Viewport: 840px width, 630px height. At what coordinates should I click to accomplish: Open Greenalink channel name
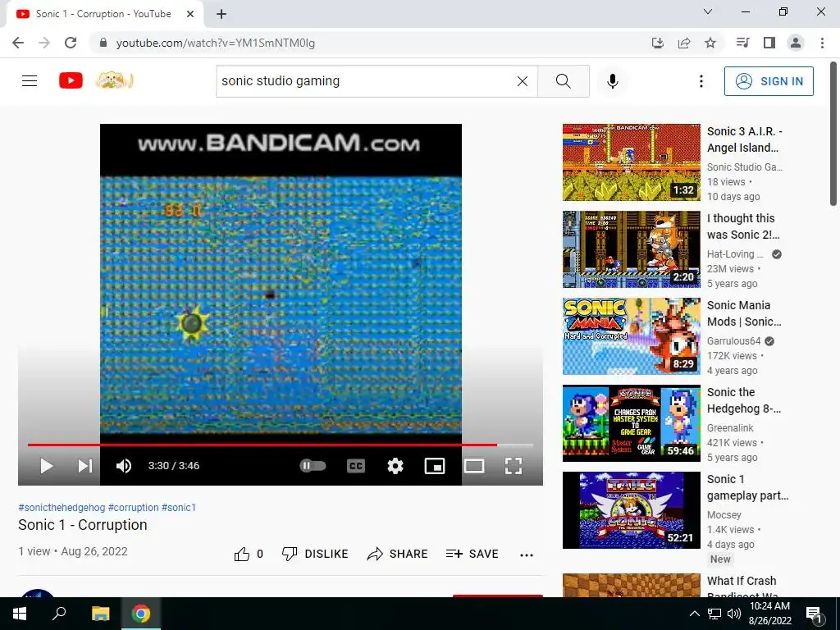point(730,428)
